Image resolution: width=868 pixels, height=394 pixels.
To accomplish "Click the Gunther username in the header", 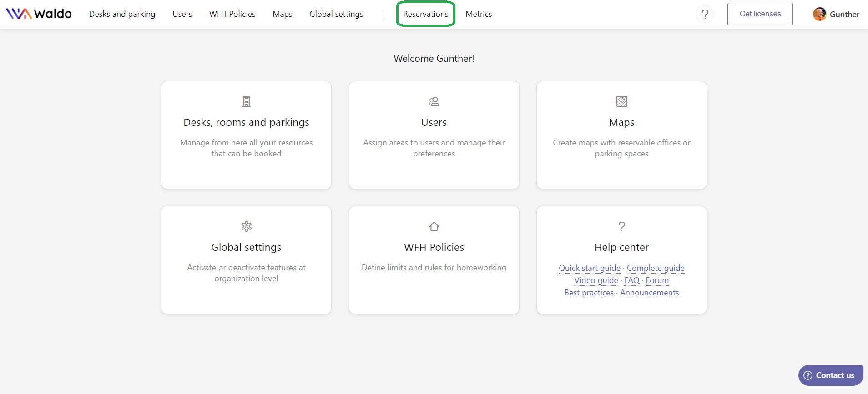I will point(844,14).
